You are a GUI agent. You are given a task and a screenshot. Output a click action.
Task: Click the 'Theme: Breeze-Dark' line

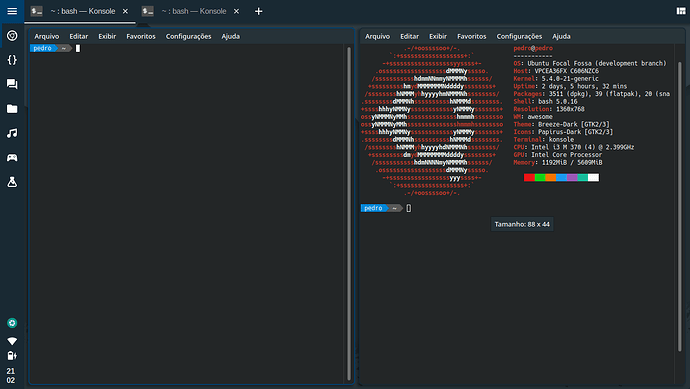coord(562,125)
